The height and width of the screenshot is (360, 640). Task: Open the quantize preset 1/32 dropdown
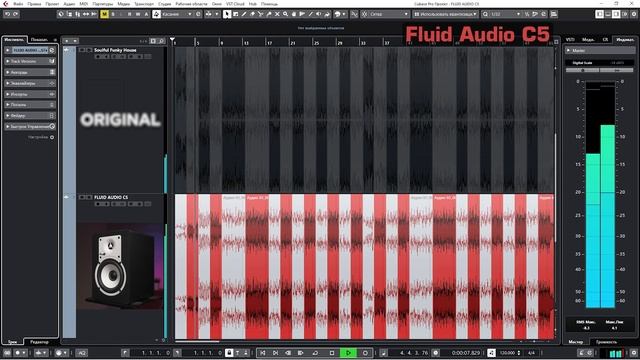505,14
